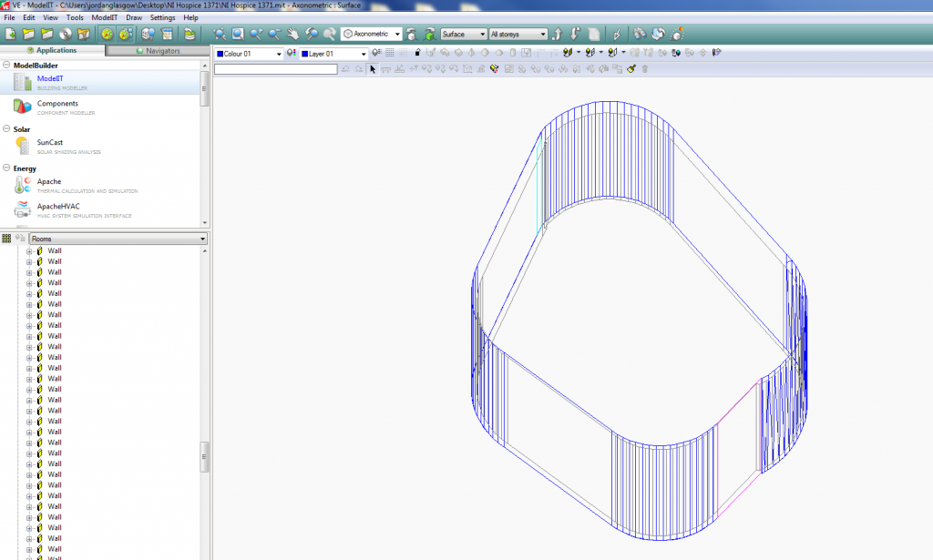Toggle the padlock lock icon
The image size is (933, 560).
pyautogui.click(x=416, y=53)
